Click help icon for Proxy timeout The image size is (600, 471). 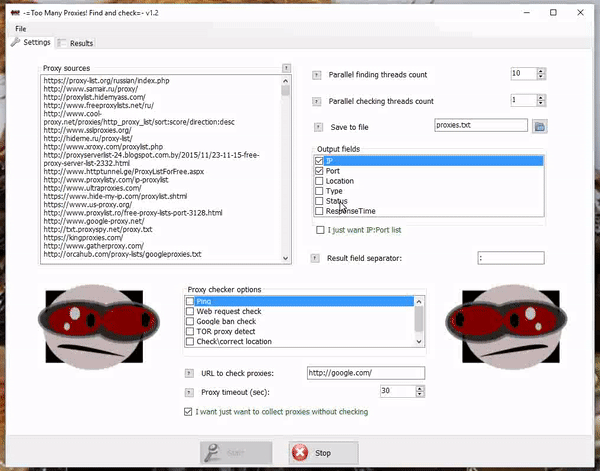[189, 392]
